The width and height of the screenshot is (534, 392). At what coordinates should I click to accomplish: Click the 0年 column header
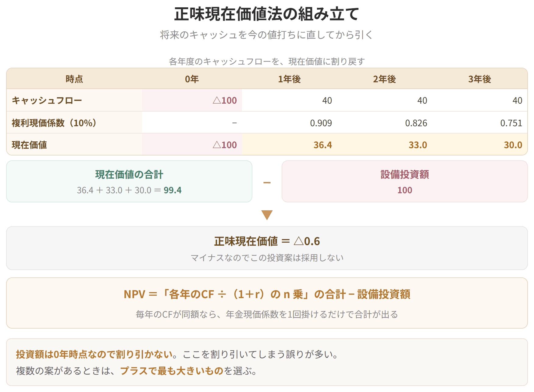tap(192, 79)
